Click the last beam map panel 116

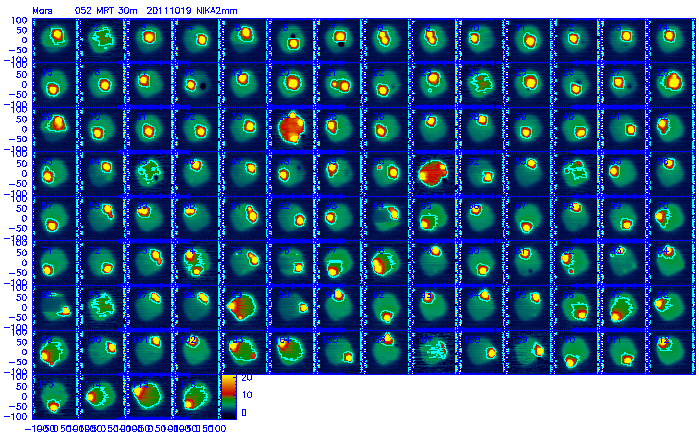196,397
